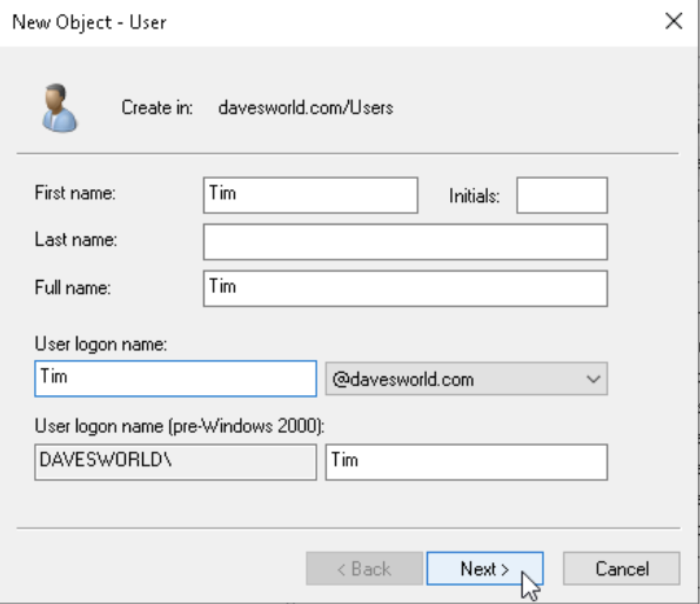This screenshot has width=700, height=604.
Task: Click the davesworld.com/Users path text
Action: click(306, 108)
